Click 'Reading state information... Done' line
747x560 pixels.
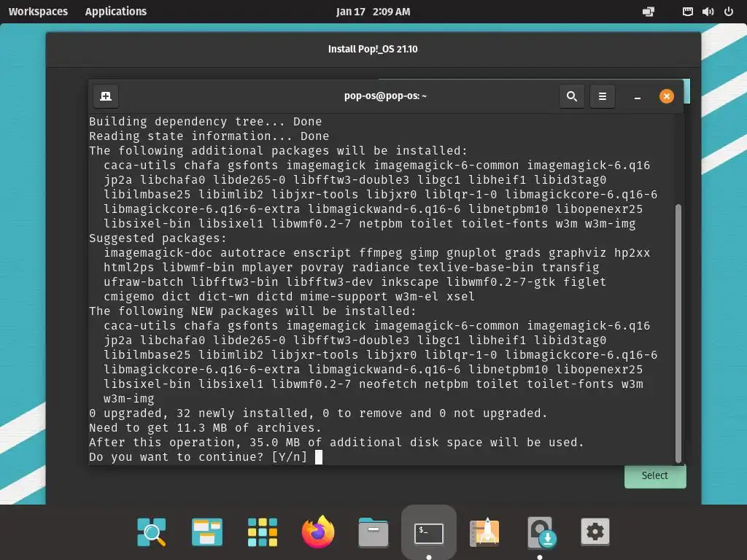point(209,136)
